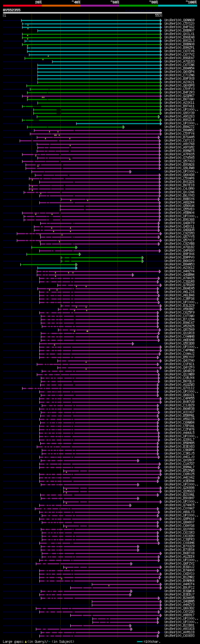Open hit UniRef100_Q6NNG9
This screenshot has height=644, width=200.
179,20
